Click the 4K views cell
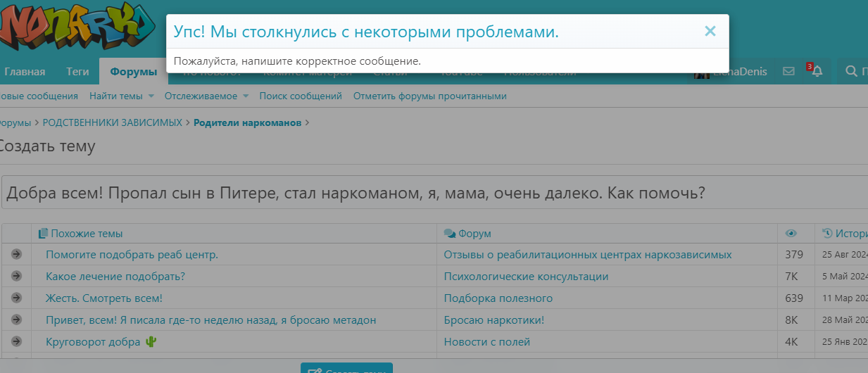Viewport: 868px width, 373px height. (791, 342)
